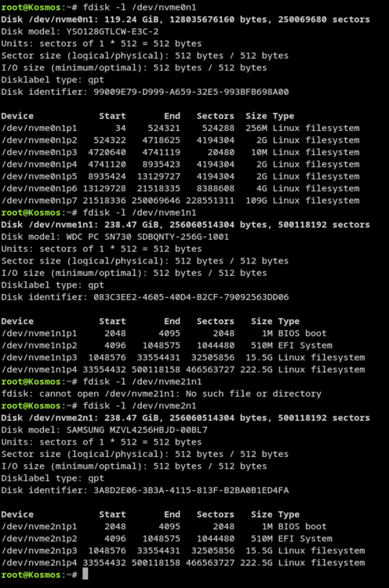Image resolution: width=389 pixels, height=588 pixels.
Task: Click the 'fdisk -l /dev/nvme1n1' command
Action: [x=139, y=212]
